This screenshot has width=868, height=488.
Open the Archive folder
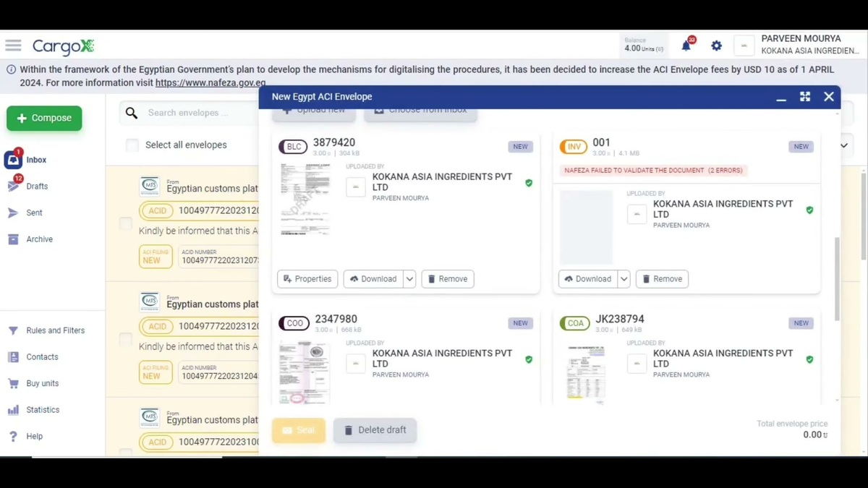[x=39, y=239]
